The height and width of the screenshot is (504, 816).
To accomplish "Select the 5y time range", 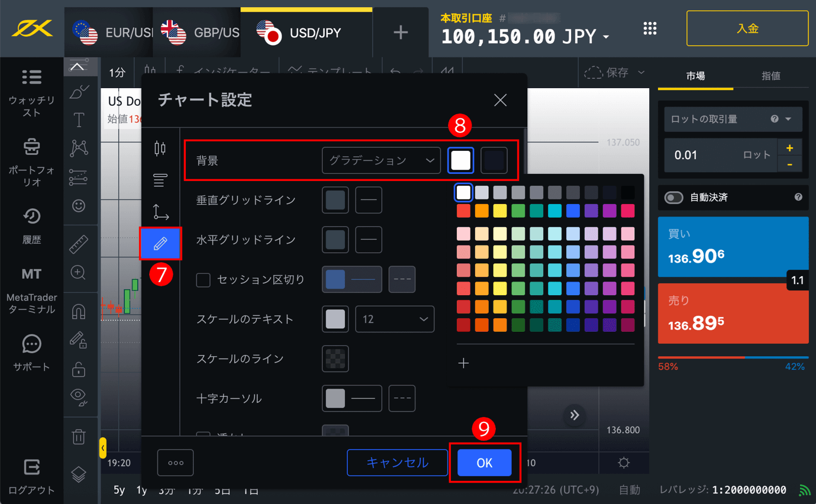I will [x=119, y=490].
